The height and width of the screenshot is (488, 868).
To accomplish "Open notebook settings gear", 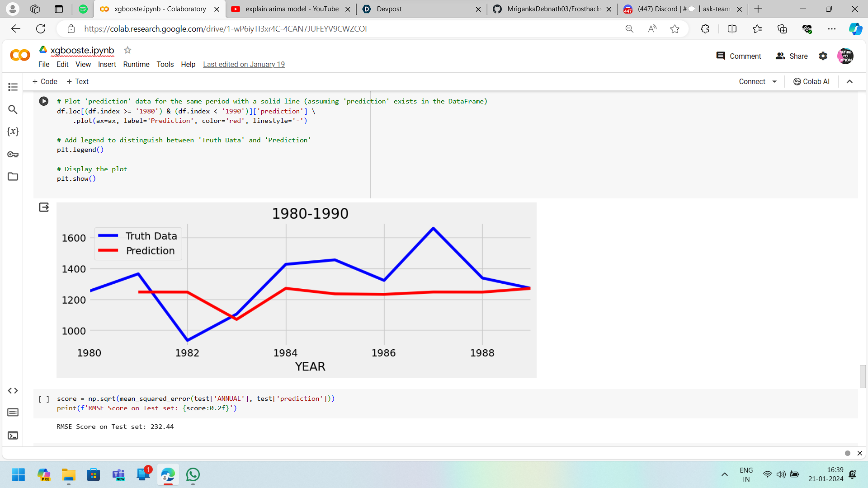I will pos(823,56).
